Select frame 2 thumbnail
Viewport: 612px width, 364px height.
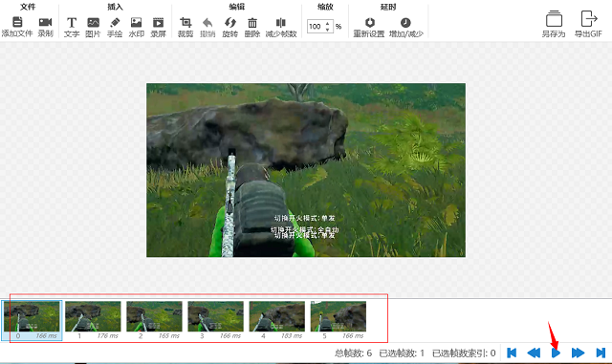pos(154,316)
